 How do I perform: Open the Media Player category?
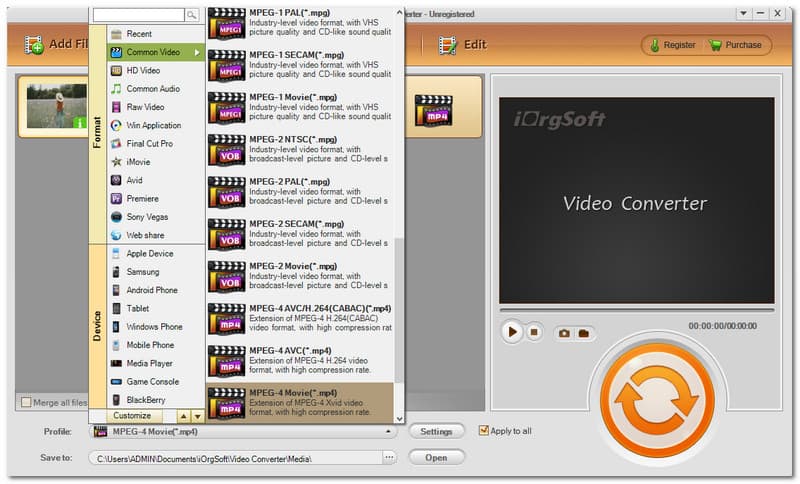pyautogui.click(x=156, y=364)
